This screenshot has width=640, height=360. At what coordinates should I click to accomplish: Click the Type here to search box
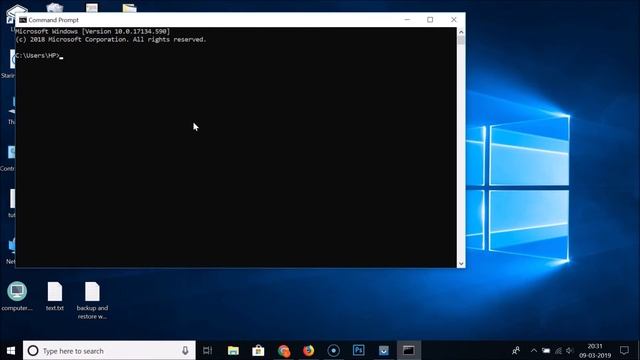click(x=109, y=351)
